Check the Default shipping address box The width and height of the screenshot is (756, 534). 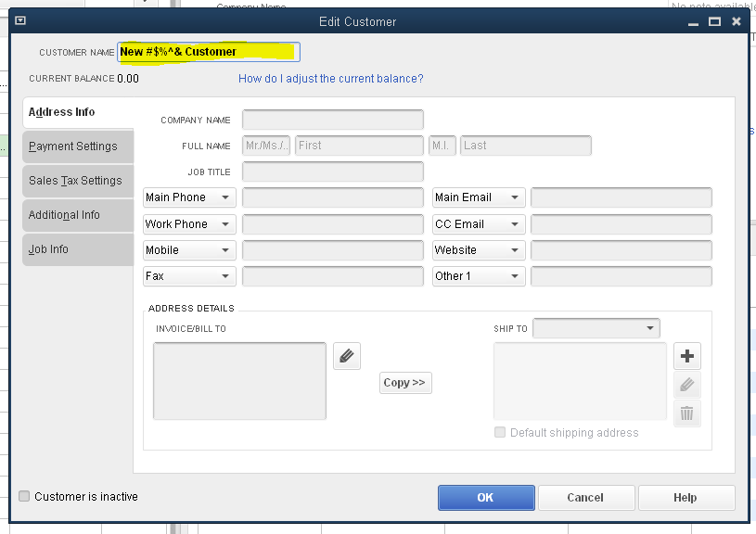[501, 433]
